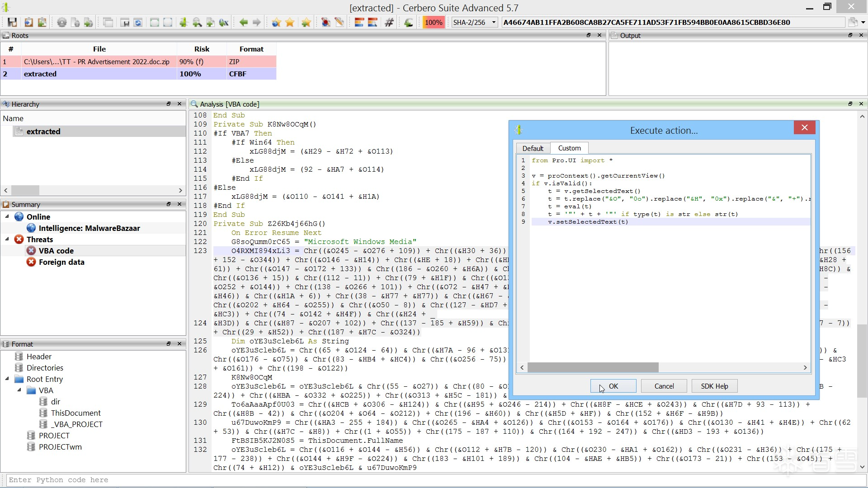Open the SHA-2/256 hash dropdown
The height and width of the screenshot is (488, 868).
click(x=494, y=22)
